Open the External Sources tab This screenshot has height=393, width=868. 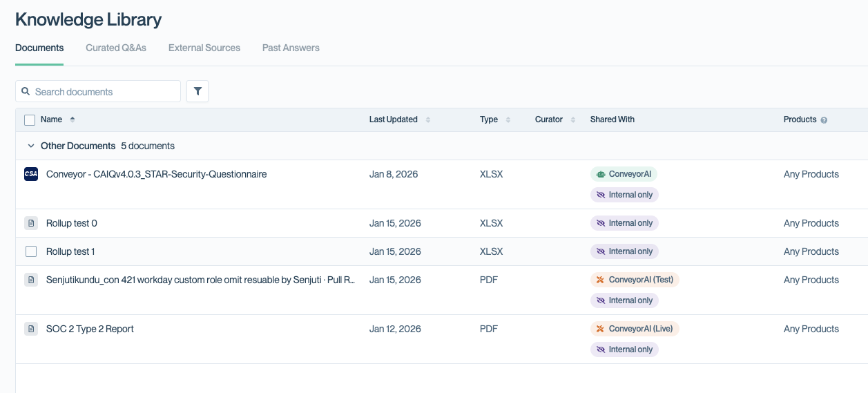pos(204,48)
